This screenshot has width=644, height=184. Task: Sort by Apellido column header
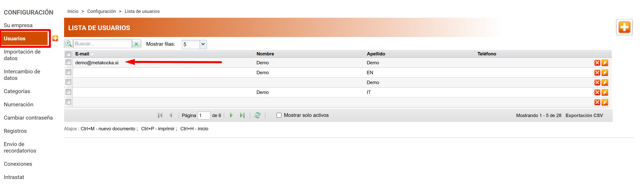pyautogui.click(x=376, y=54)
